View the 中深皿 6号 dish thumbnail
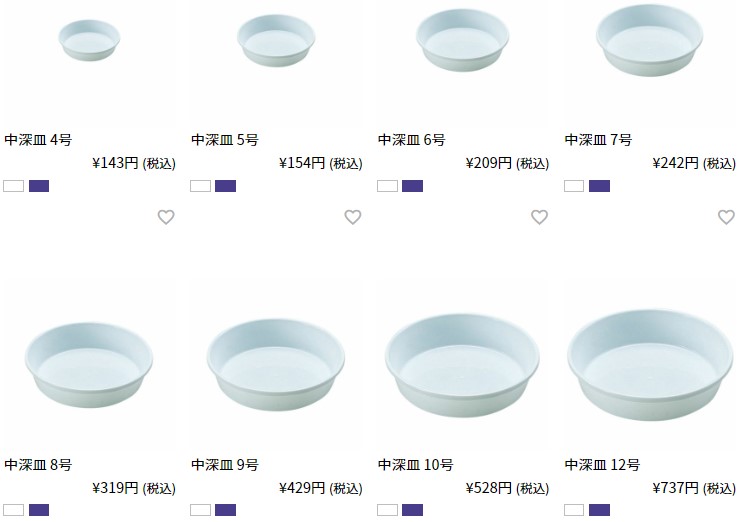 (463, 40)
